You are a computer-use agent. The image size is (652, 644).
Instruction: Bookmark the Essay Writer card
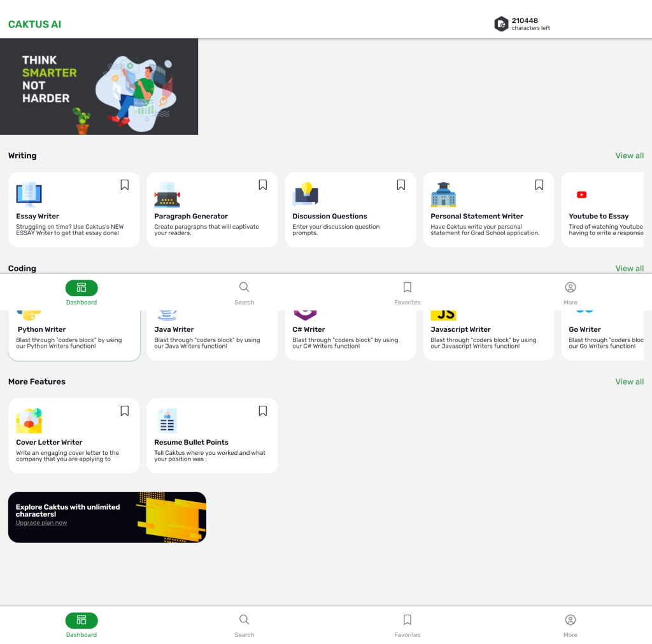pyautogui.click(x=124, y=185)
